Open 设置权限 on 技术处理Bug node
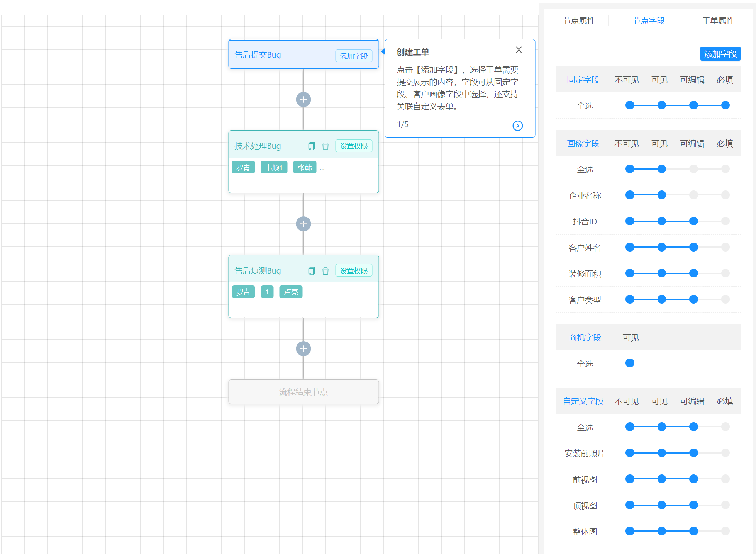This screenshot has width=756, height=554. tap(354, 146)
